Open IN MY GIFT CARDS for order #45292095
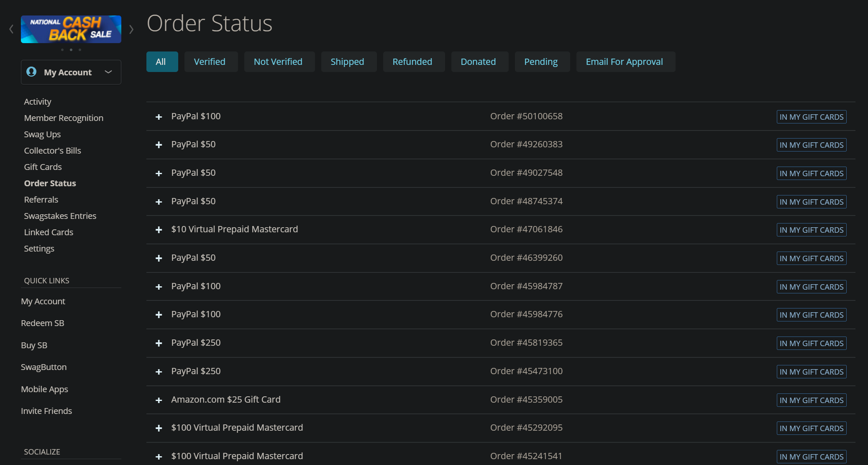Screen dimensions: 868x465 coord(811,428)
